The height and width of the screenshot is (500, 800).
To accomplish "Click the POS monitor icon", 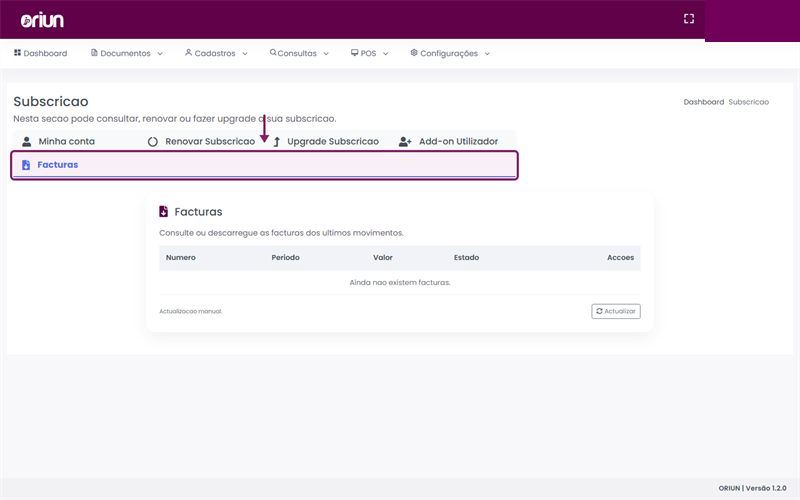I will (354, 53).
